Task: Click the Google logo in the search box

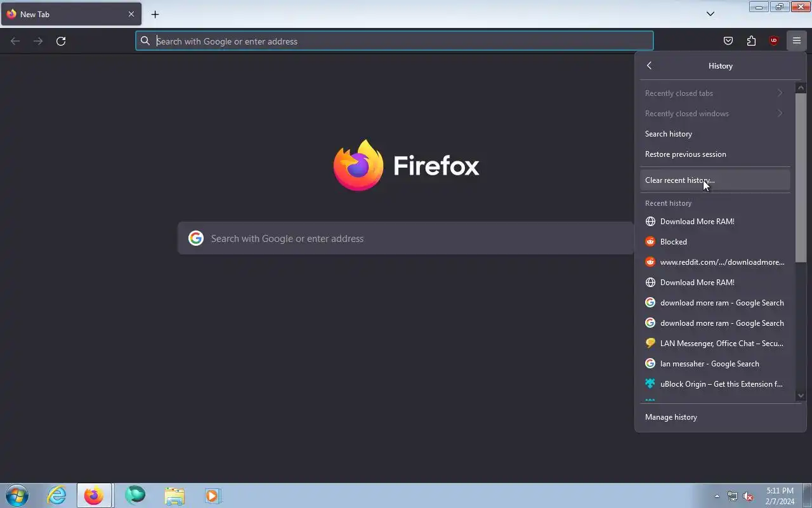Action: tap(196, 238)
